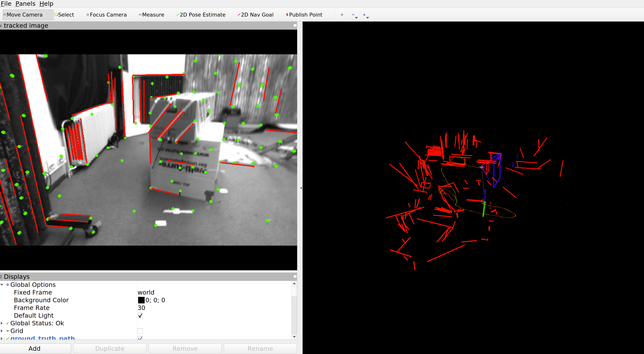Pick the Measure tool

(x=152, y=15)
